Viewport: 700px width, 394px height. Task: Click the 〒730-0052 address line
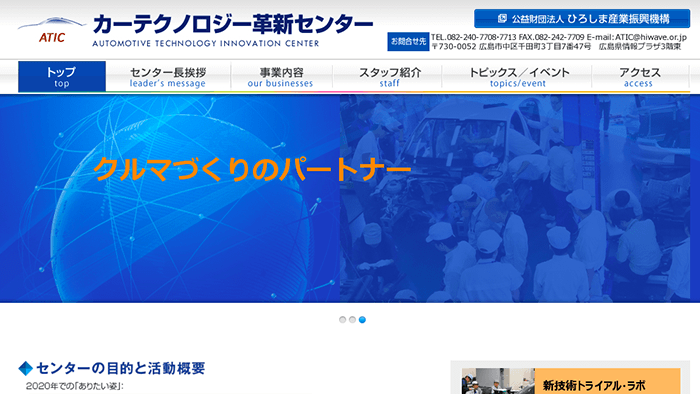coord(556,46)
